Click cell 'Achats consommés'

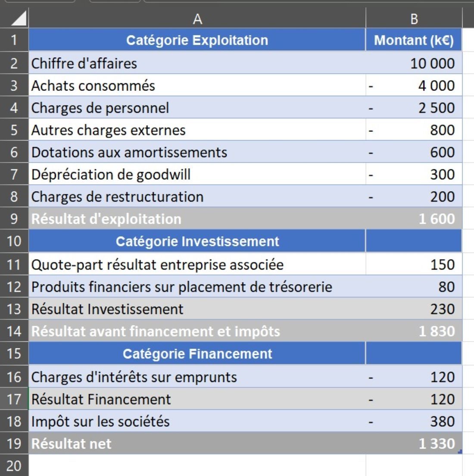coord(197,85)
